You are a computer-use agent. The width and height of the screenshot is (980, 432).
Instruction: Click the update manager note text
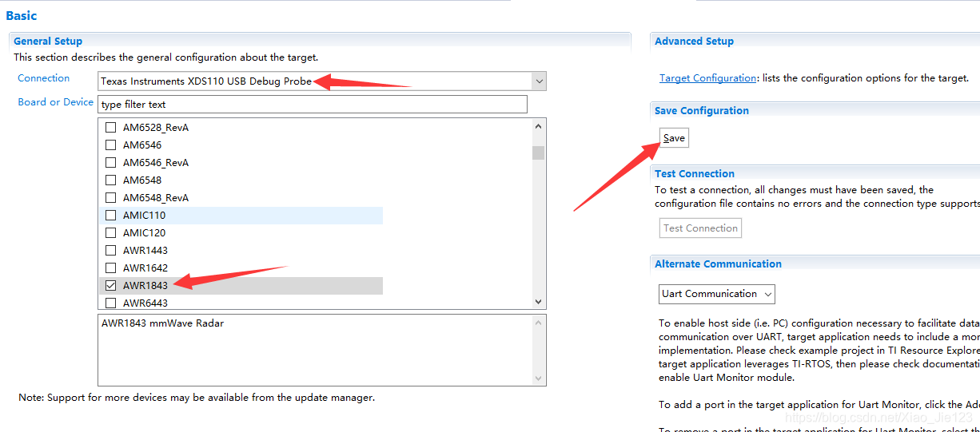[197, 398]
